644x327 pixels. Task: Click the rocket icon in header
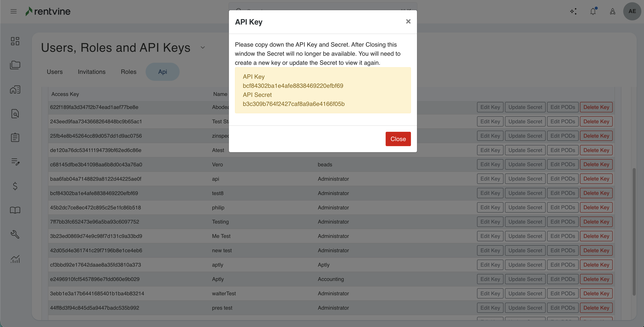click(612, 12)
